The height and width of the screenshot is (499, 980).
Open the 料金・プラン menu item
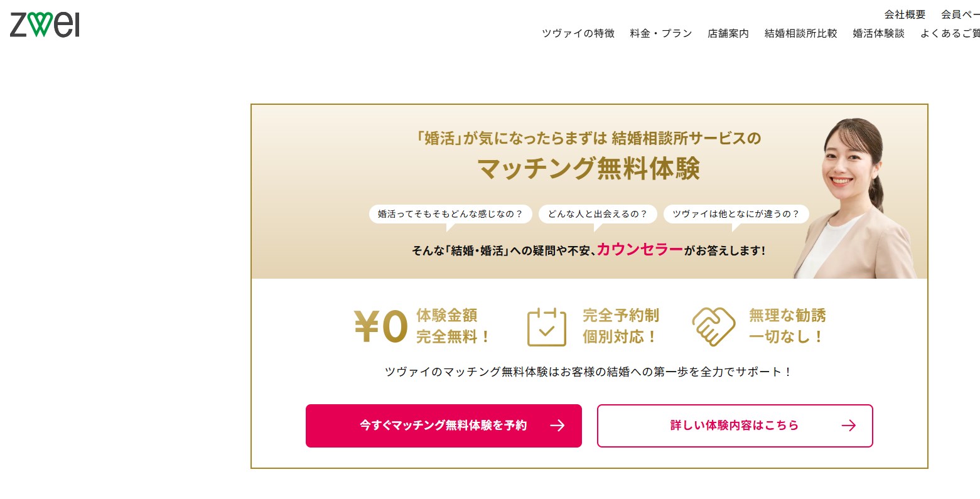660,33
